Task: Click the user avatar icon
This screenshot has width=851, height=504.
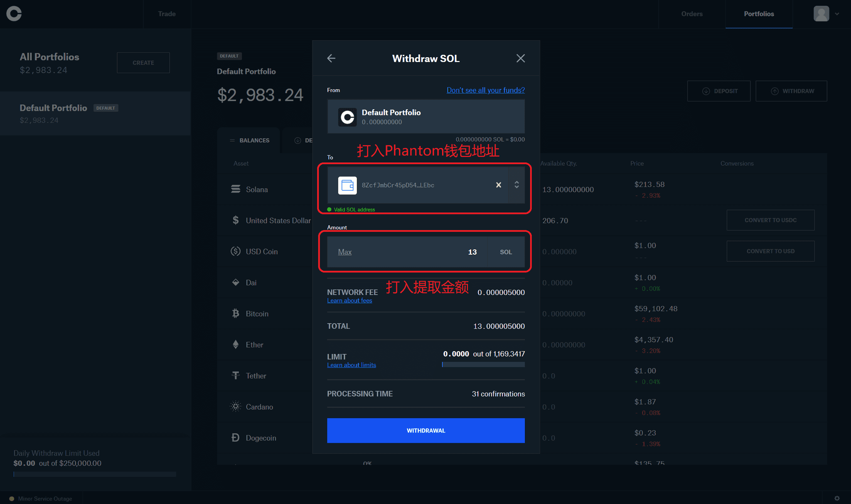Action: coord(821,14)
